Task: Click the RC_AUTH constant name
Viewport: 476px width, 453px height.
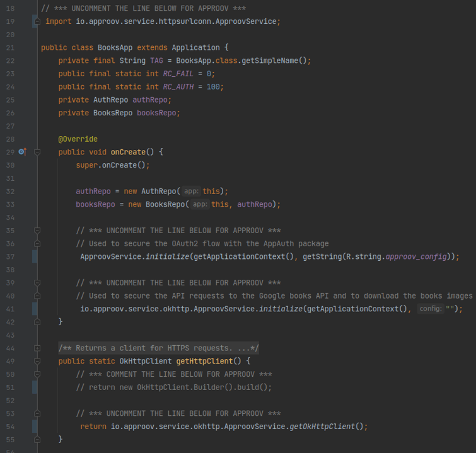Action: point(178,87)
